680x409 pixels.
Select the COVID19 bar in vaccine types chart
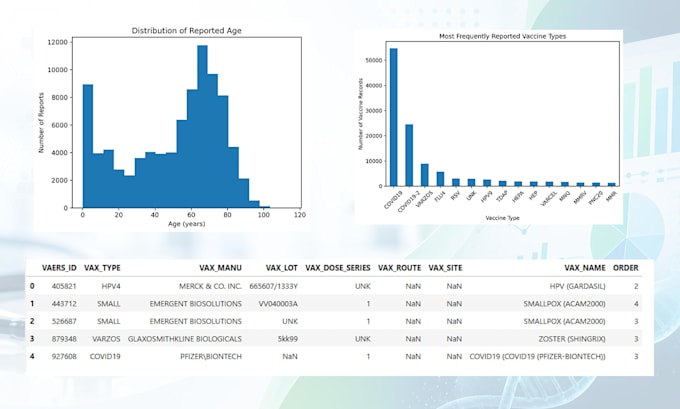(393, 117)
